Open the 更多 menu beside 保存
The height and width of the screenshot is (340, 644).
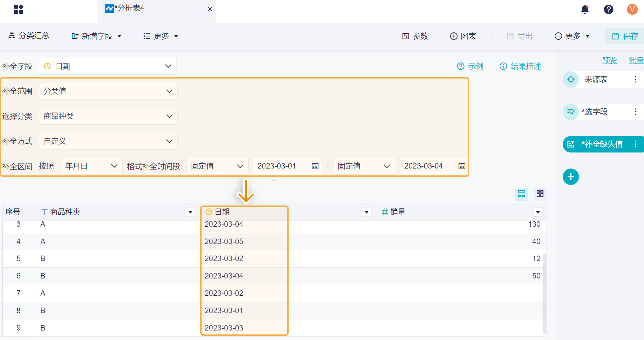(572, 36)
